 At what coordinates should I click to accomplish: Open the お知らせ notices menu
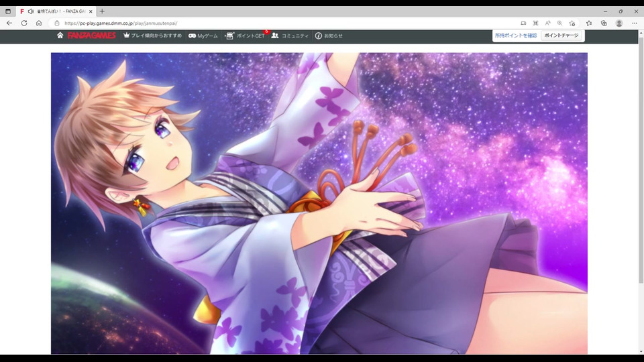(329, 36)
